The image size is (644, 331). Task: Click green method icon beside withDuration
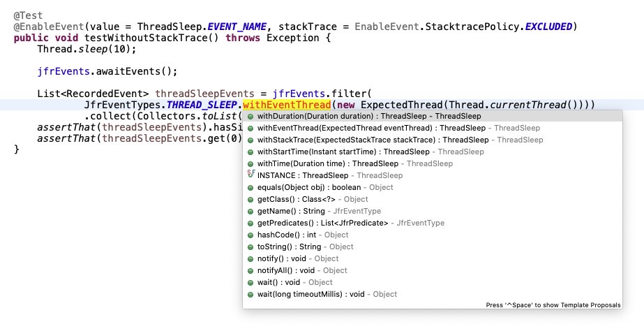pyautogui.click(x=250, y=117)
